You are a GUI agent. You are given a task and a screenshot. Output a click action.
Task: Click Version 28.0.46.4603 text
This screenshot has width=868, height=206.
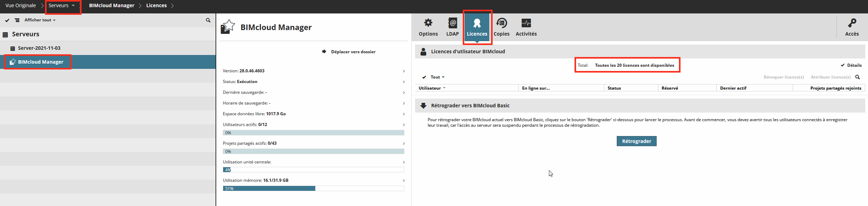click(243, 71)
